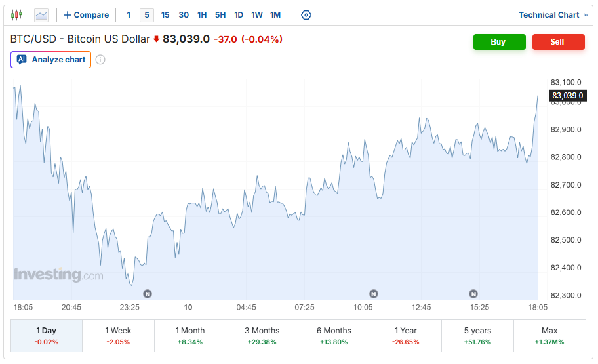Select the 1H interval
598x364 pixels.
click(202, 15)
